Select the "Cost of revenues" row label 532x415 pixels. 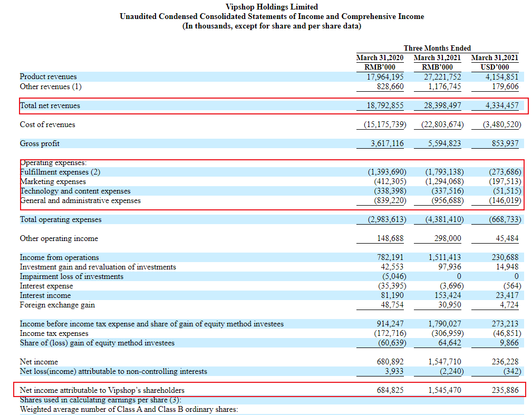47,124
